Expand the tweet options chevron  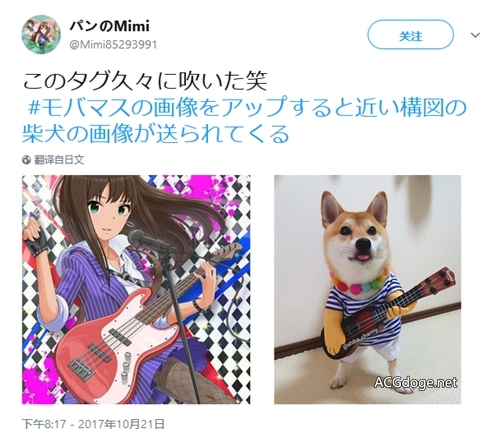click(x=475, y=35)
